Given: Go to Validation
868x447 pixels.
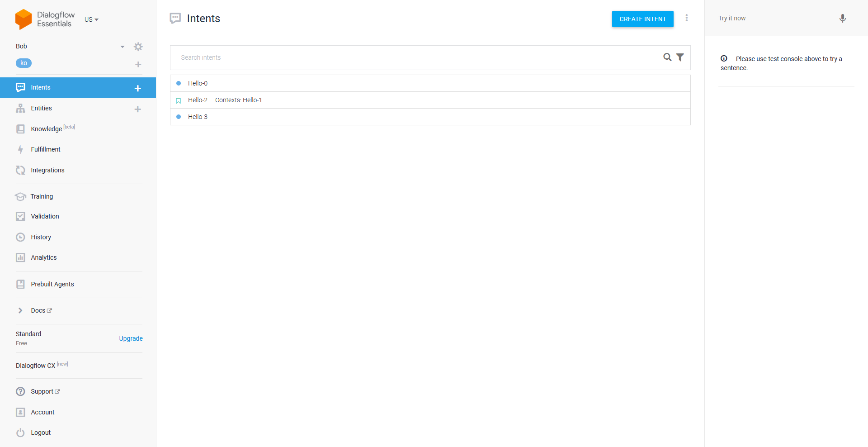Looking at the screenshot, I should 45,216.
